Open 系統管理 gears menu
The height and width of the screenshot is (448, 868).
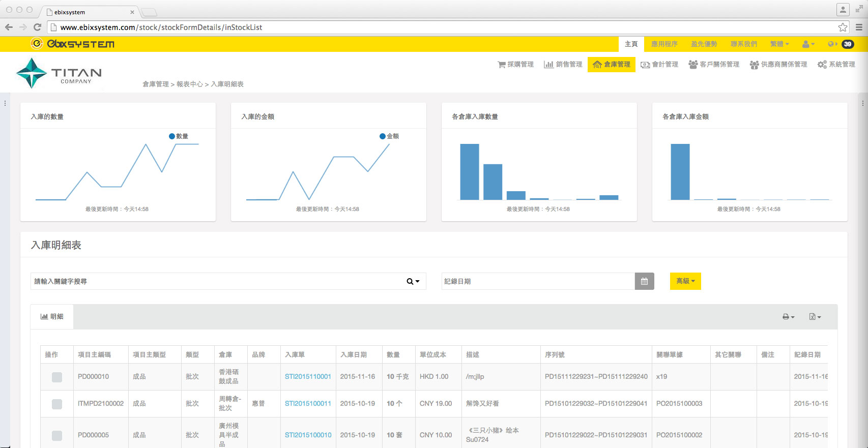click(836, 65)
